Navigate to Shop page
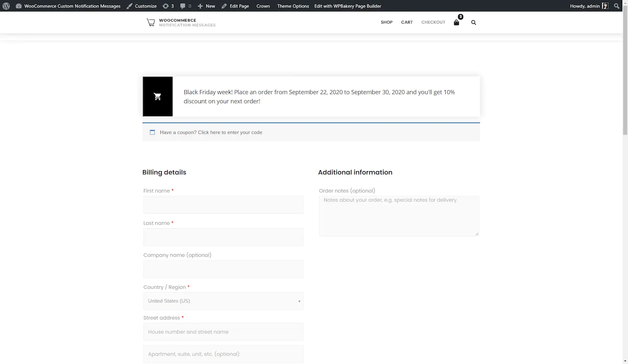This screenshot has height=364, width=628. coord(386,22)
